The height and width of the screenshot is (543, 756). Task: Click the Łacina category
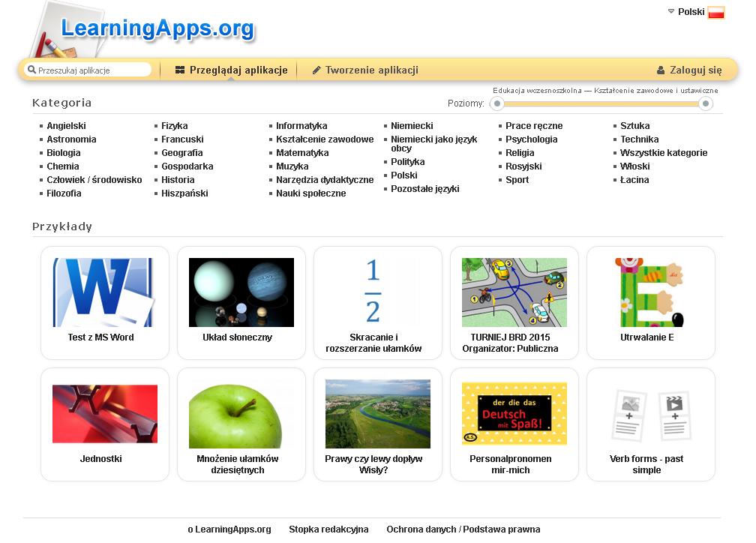tap(634, 179)
